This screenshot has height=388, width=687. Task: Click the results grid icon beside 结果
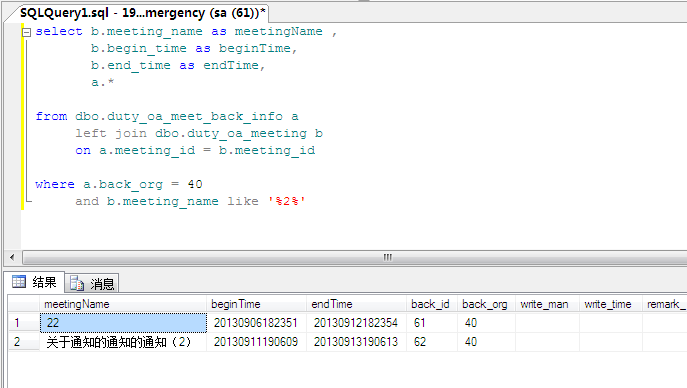pos(19,282)
